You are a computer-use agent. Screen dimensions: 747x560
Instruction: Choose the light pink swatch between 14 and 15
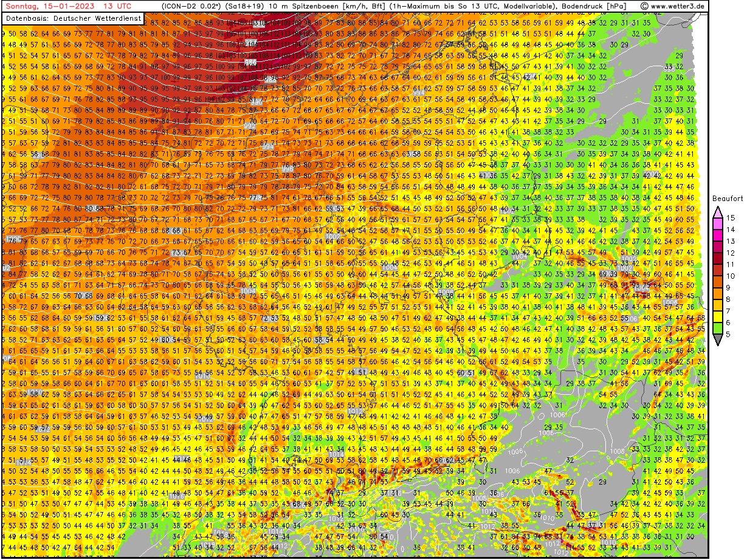coord(718,224)
